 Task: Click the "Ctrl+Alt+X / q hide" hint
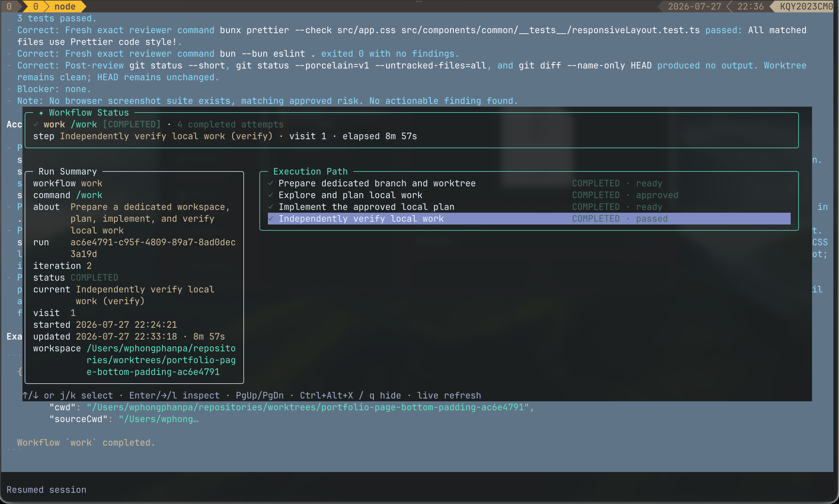coord(350,396)
